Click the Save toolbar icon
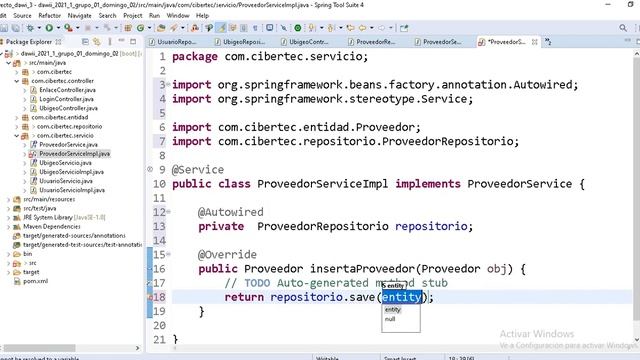 click(4, 28)
